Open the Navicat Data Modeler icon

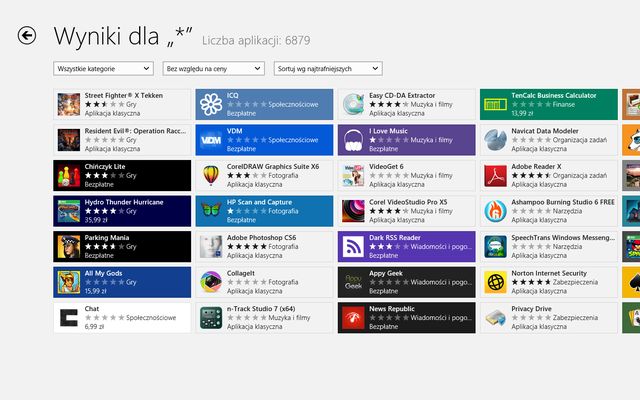[496, 140]
